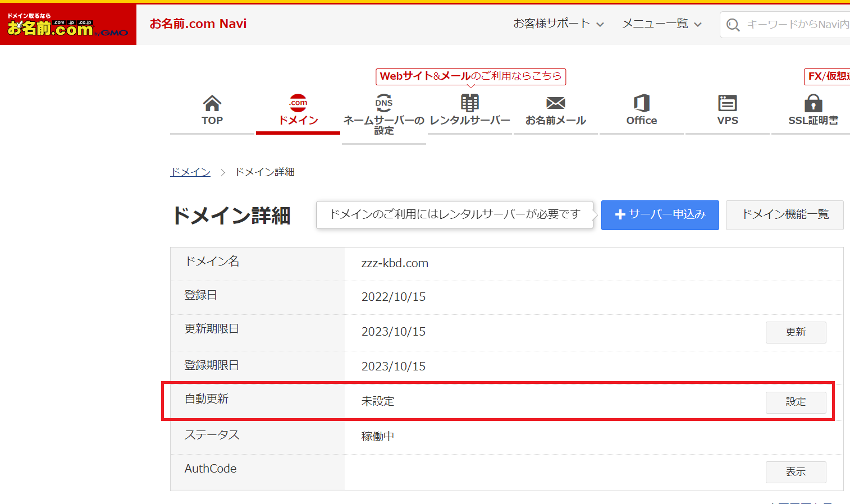
Task: Open DNS ネームサーバーの設定 icon
Action: tap(384, 103)
